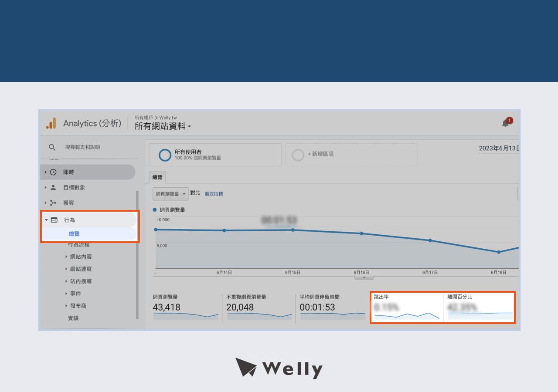Expand the 網站速度 tree item
558x392 pixels.
(66, 269)
